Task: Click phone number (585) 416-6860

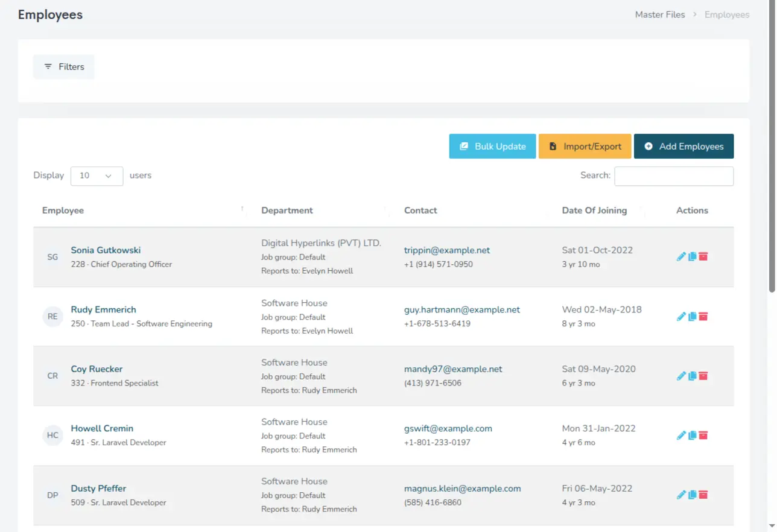Action: [433, 502]
